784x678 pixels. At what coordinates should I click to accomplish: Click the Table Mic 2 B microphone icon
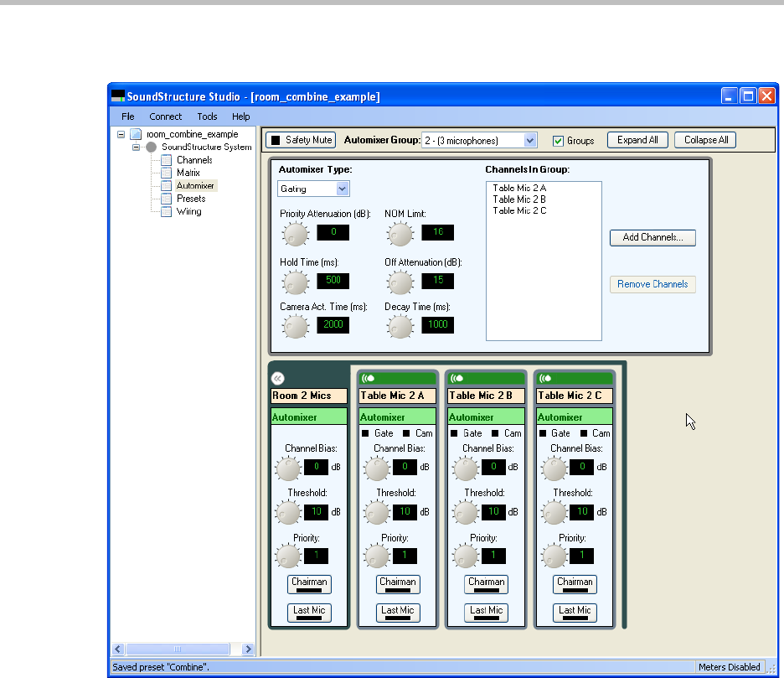click(456, 378)
